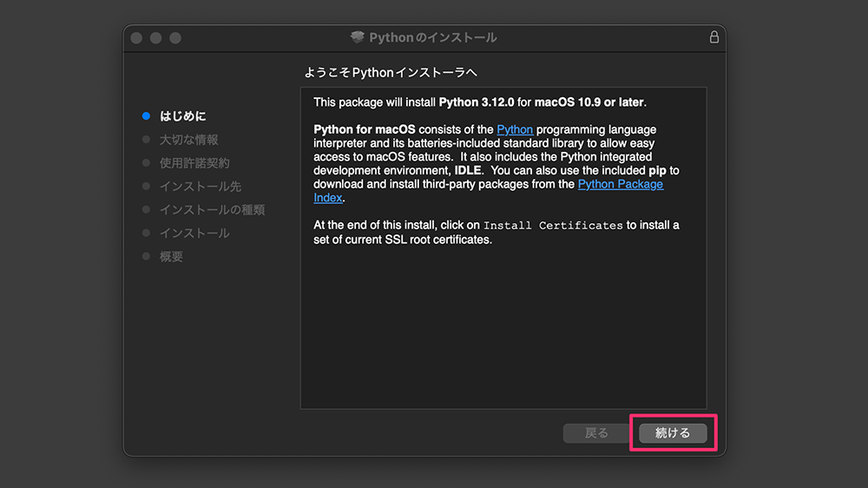The image size is (868, 488).
Task: Select the 概要 step in the sidebar
Action: [171, 256]
